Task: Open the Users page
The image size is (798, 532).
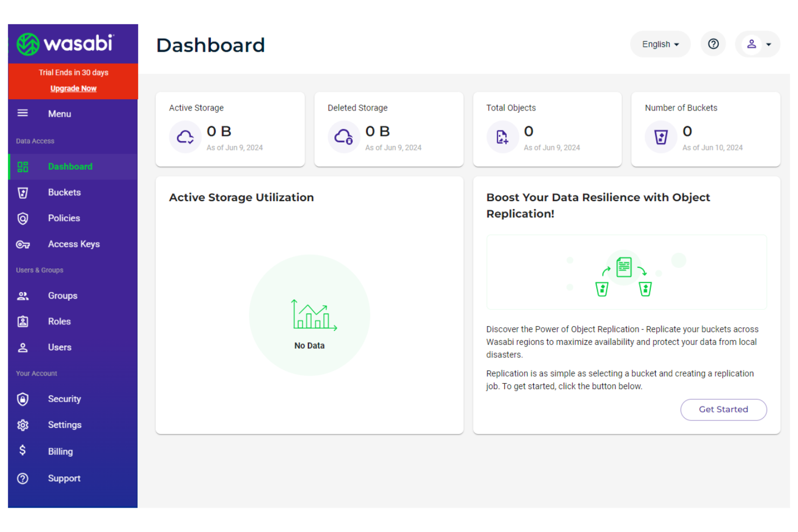Action: [73, 348]
